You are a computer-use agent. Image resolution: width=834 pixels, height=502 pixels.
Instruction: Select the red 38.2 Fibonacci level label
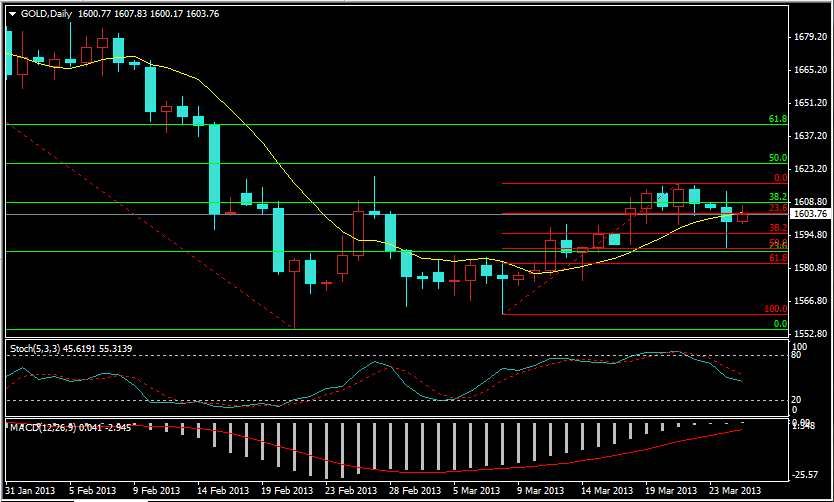778,228
